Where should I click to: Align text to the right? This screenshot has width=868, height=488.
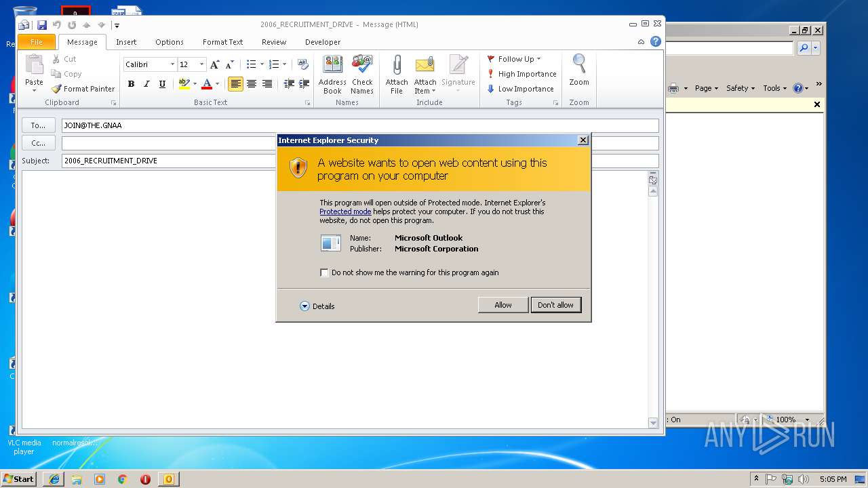tap(267, 84)
